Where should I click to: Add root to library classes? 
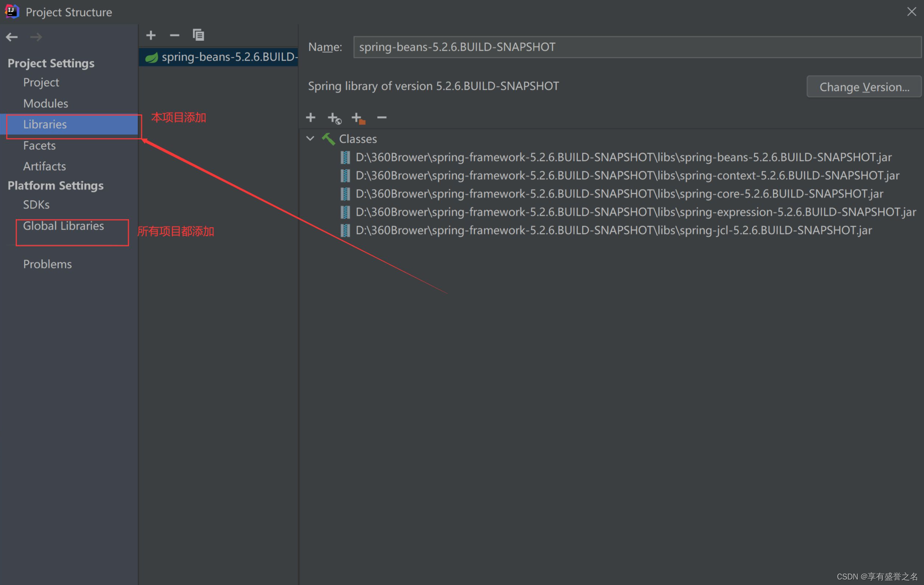(x=311, y=117)
